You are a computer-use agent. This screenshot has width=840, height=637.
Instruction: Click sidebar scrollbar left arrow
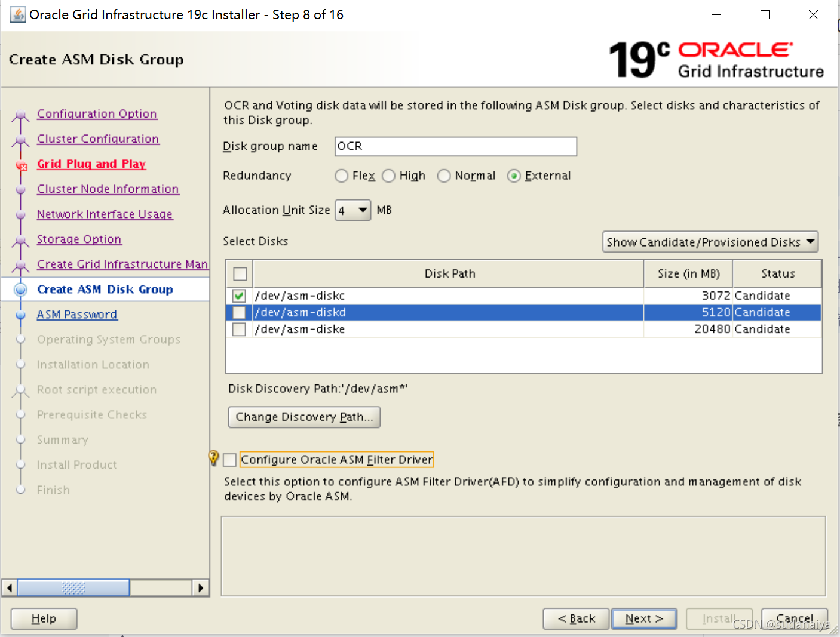pos(9,588)
